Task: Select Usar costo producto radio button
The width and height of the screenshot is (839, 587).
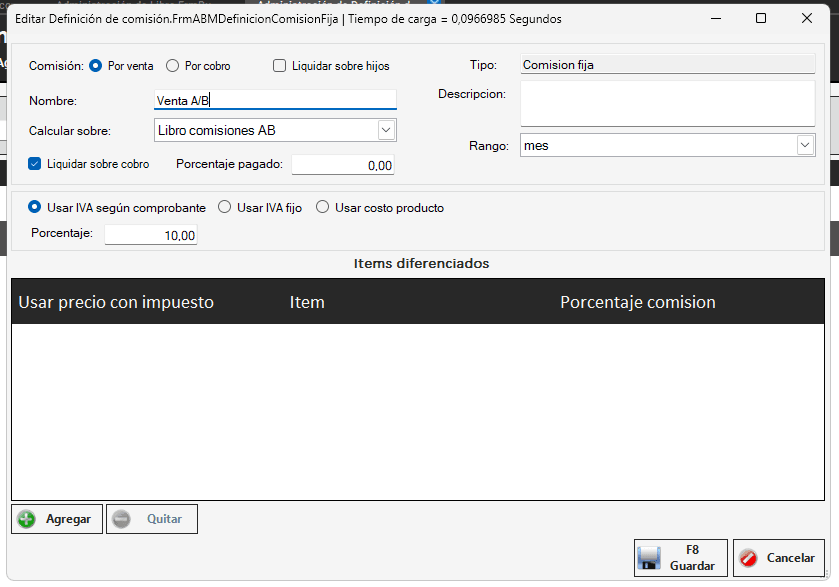Action: (322, 208)
